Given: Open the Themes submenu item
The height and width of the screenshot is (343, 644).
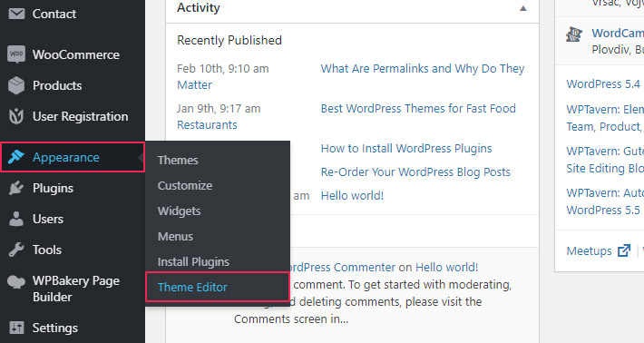Looking at the screenshot, I should point(178,161).
